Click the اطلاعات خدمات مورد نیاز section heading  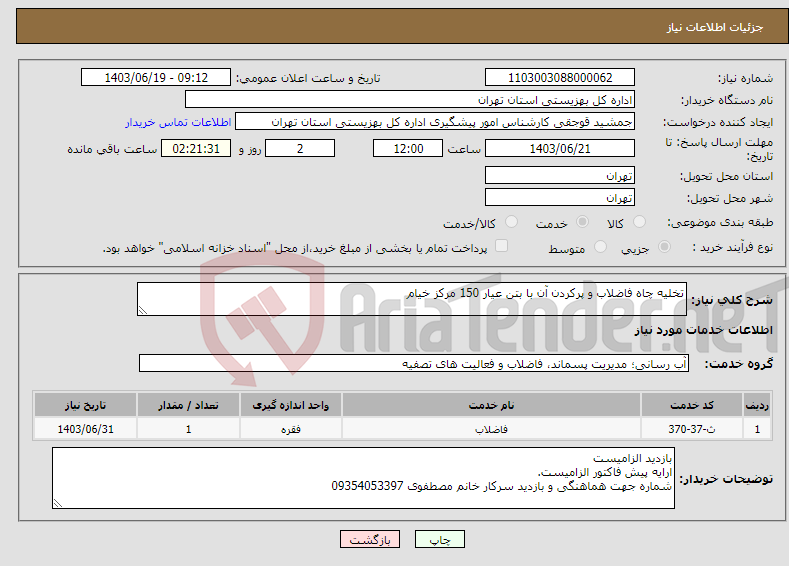tap(703, 330)
